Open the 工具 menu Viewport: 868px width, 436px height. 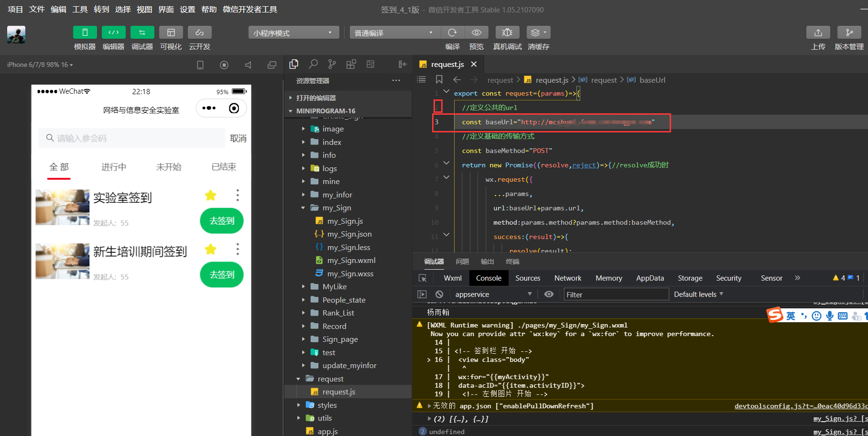(80, 9)
